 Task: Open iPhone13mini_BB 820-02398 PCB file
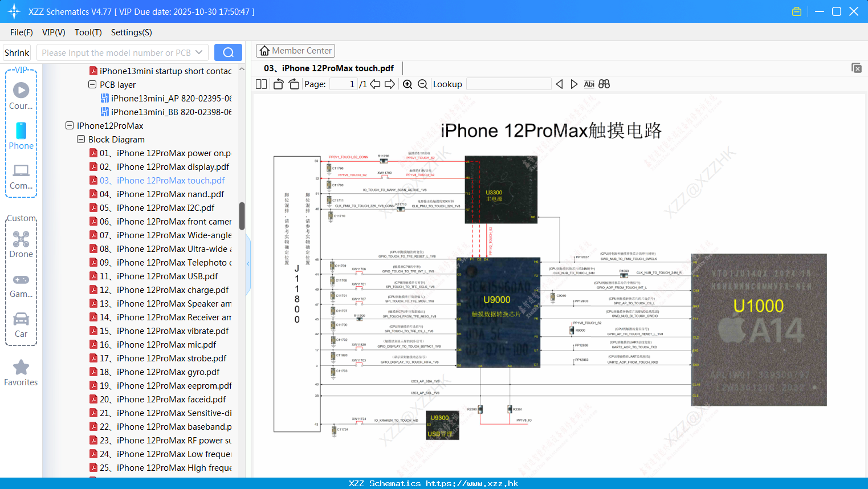(166, 112)
